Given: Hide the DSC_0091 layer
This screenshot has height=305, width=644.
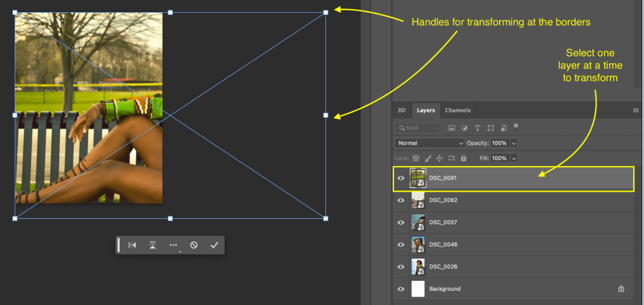Looking at the screenshot, I should coord(401,179).
